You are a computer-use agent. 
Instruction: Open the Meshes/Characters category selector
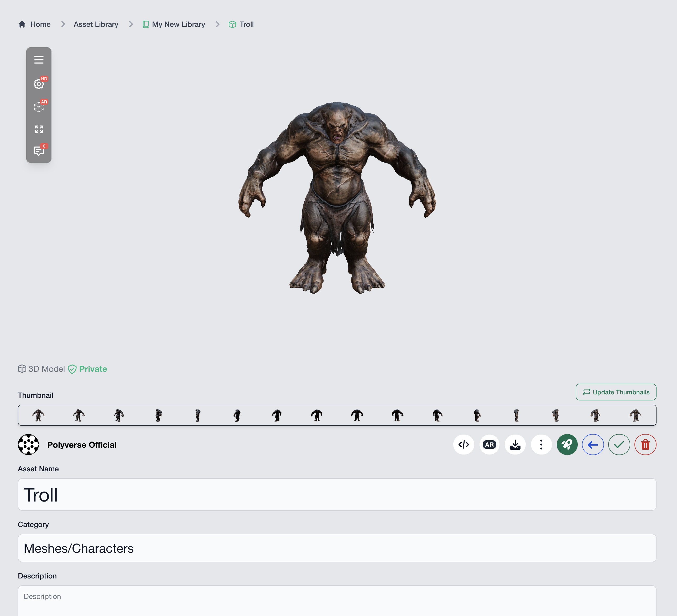pos(337,548)
